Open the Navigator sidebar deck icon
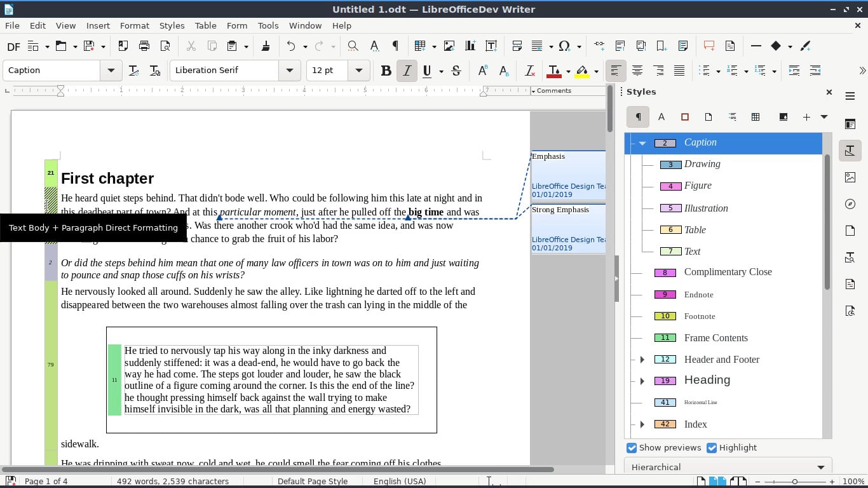 (850, 204)
